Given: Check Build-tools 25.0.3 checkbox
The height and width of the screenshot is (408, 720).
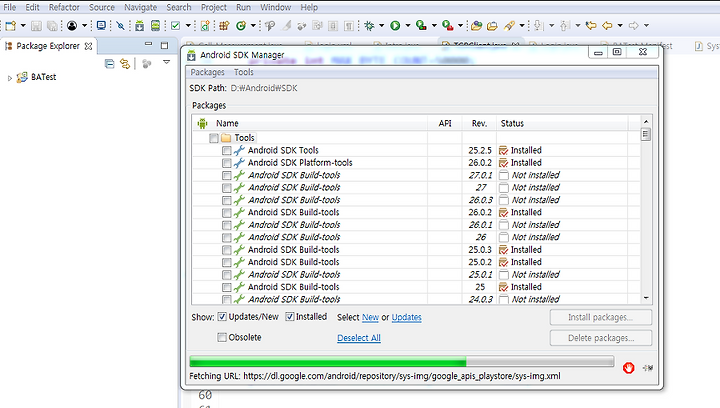Looking at the screenshot, I should pos(226,250).
